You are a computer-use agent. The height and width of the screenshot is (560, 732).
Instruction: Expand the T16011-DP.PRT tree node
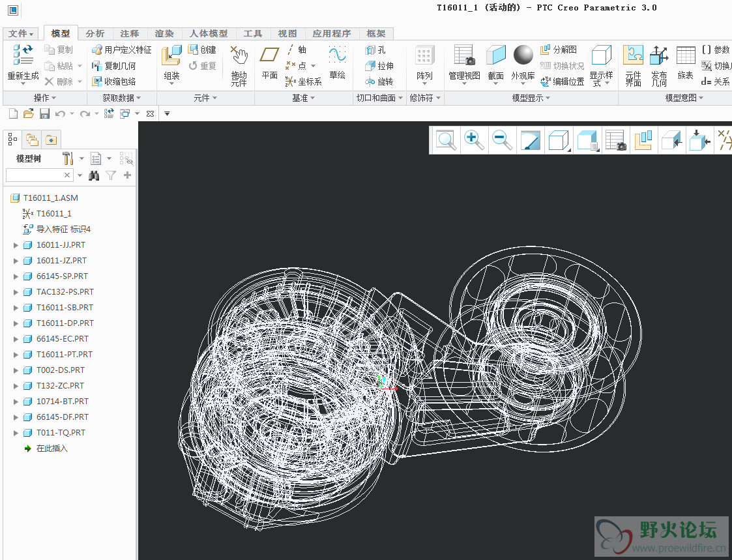(16, 323)
